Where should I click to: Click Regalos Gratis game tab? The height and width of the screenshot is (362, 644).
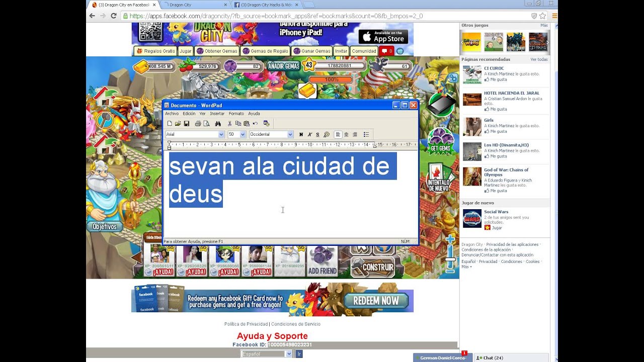(155, 51)
